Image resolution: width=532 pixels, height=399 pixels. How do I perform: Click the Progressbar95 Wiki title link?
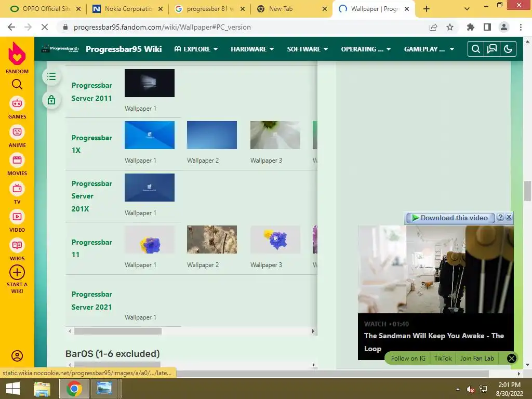[124, 49]
